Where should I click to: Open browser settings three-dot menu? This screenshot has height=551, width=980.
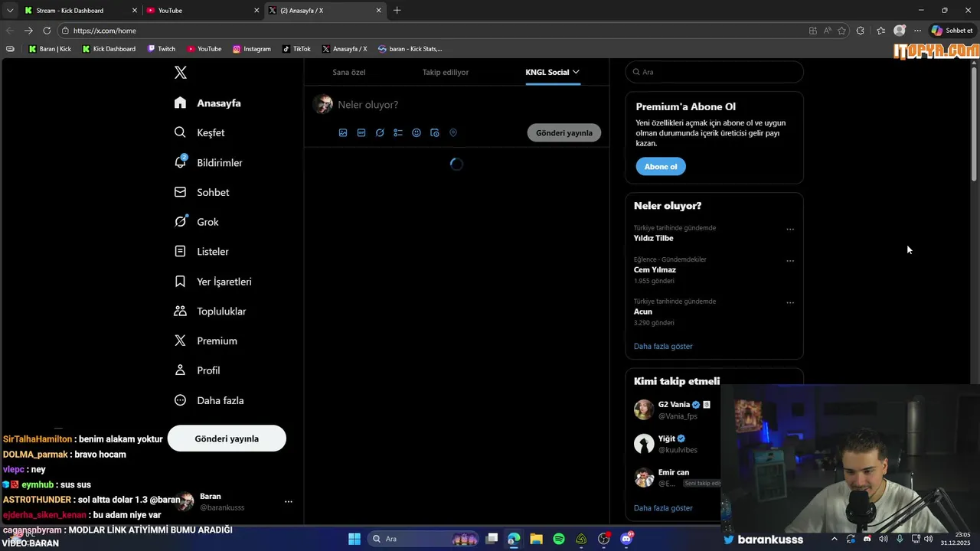click(917, 31)
